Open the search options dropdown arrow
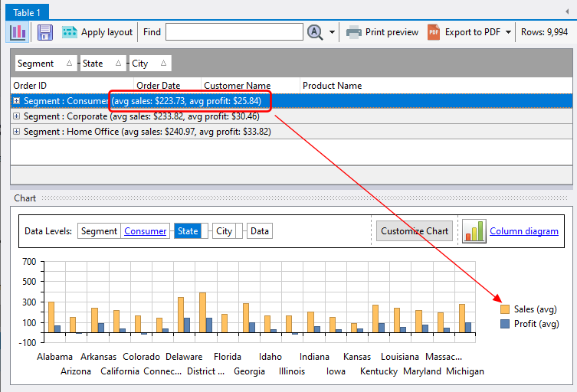The height and width of the screenshot is (392, 577). 333,32
